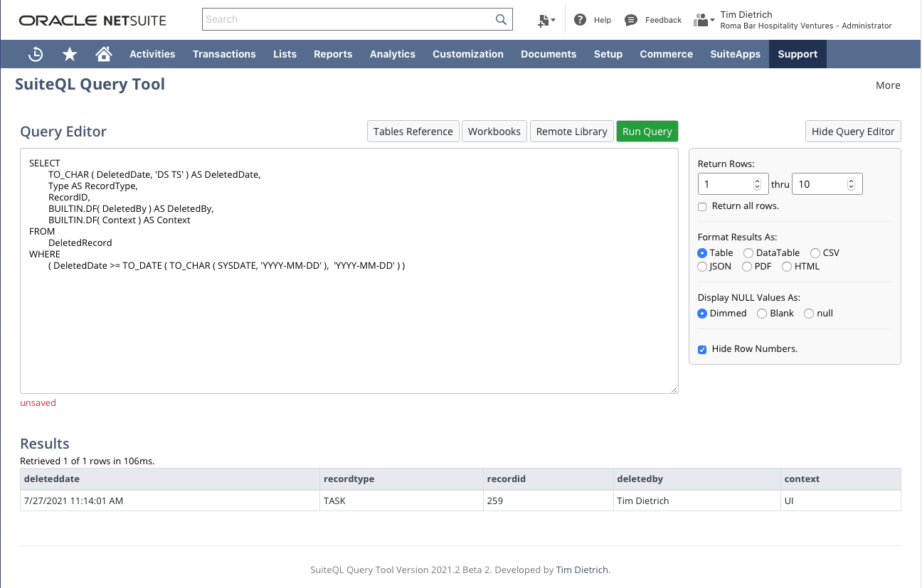Run the query with Run Query
Viewport: 922px width, 588px height.
(x=647, y=132)
